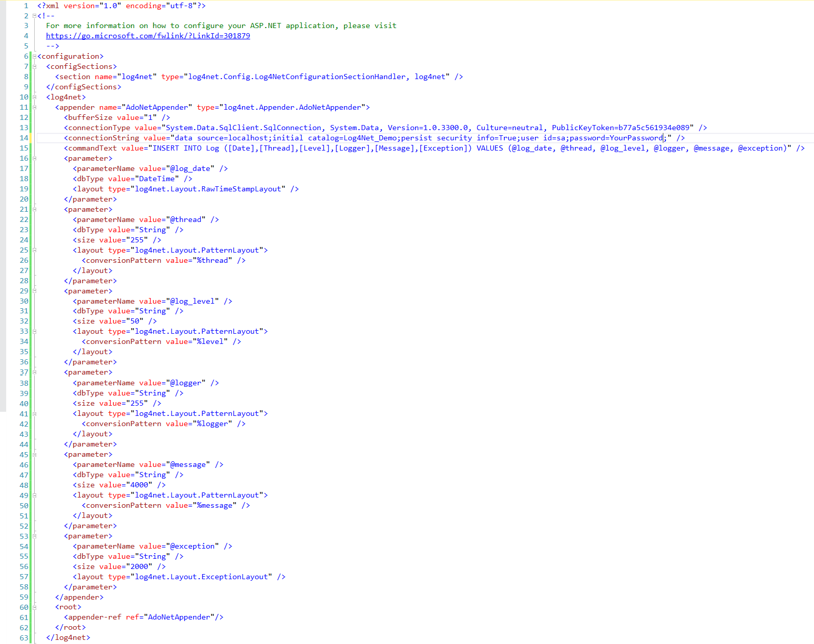Collapse the parameter block at line 29
Screen dimensions: 814x644
(34, 291)
